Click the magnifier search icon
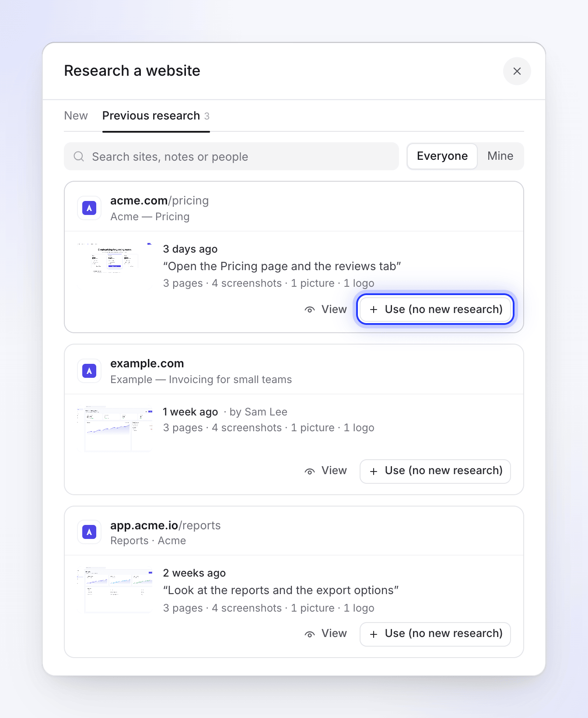The height and width of the screenshot is (718, 588). coord(79,156)
